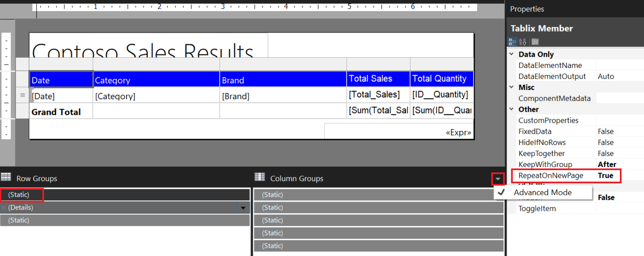Viewport: 644px width, 256px height.
Task: Click the Tablix Member heading
Action: (542, 28)
